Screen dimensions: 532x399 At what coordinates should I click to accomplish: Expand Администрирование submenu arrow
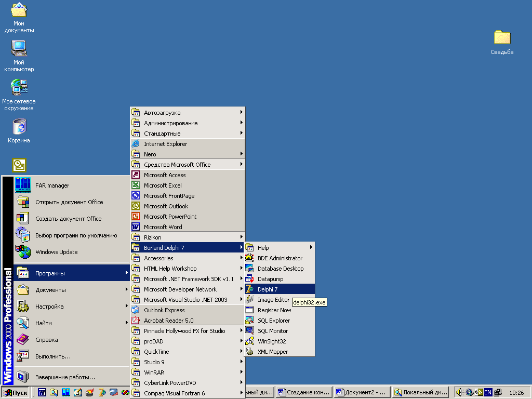click(241, 123)
